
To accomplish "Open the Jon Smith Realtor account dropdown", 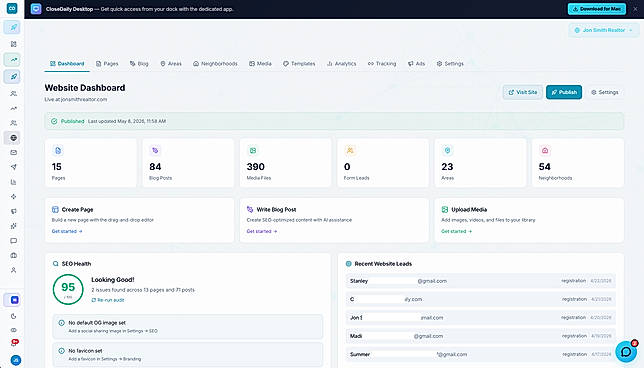I will (x=604, y=30).
